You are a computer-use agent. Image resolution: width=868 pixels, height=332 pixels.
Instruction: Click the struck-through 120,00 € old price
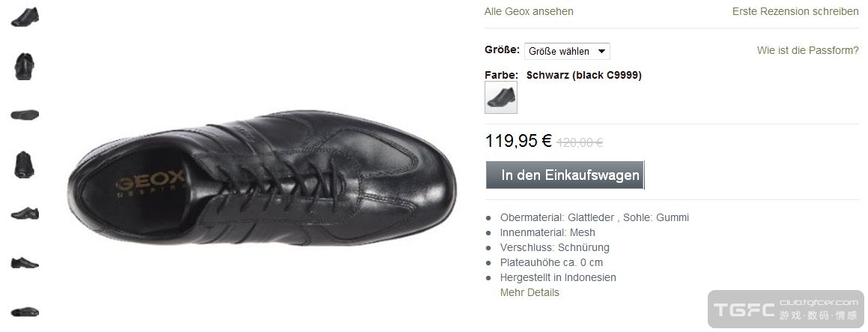coord(580,142)
